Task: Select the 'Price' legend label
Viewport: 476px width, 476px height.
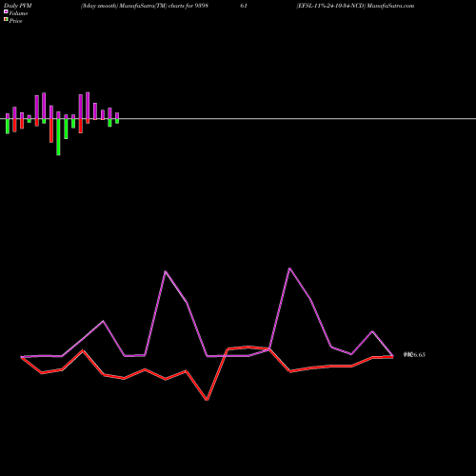Action: click(x=15, y=21)
